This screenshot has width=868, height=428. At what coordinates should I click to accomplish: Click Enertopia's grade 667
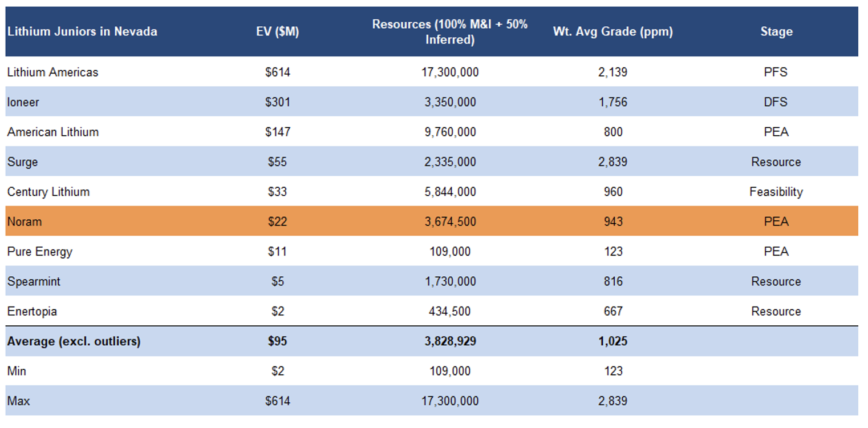pos(613,312)
